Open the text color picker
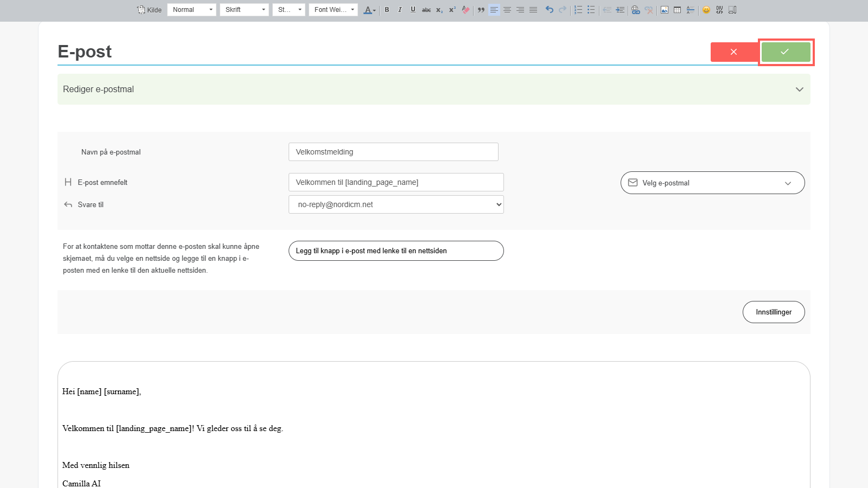This screenshot has height=488, width=868. click(x=369, y=10)
